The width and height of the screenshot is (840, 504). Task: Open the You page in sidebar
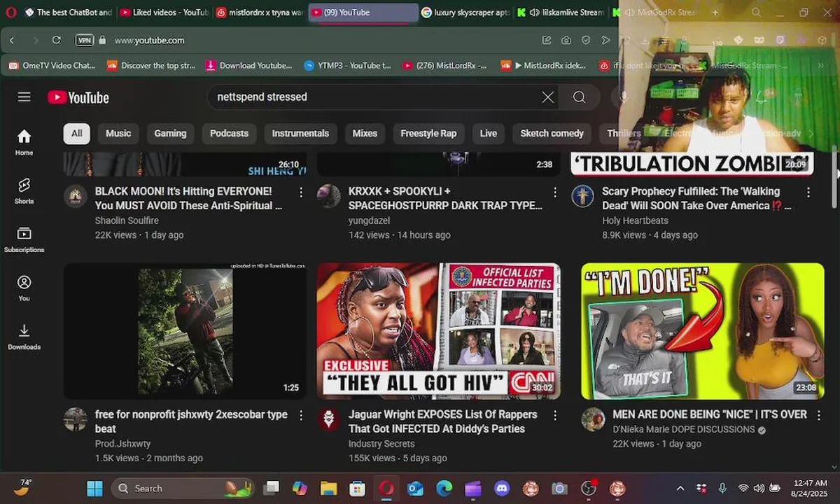pyautogui.click(x=24, y=288)
